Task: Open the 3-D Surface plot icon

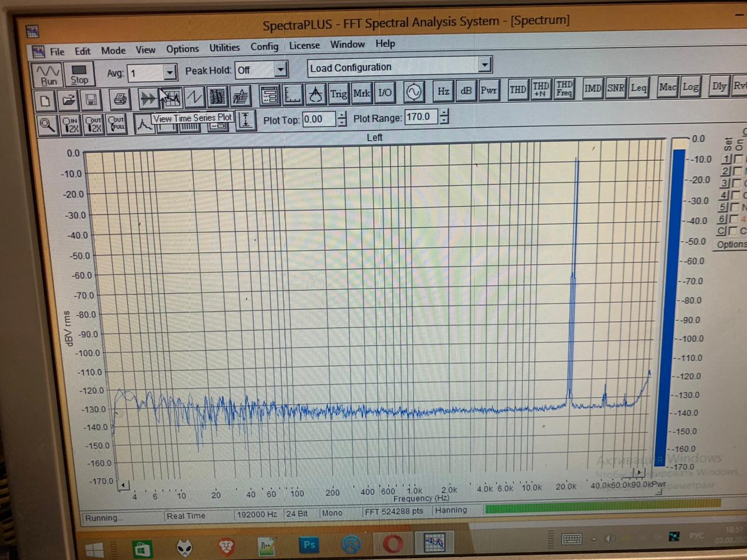Action: coord(240,96)
